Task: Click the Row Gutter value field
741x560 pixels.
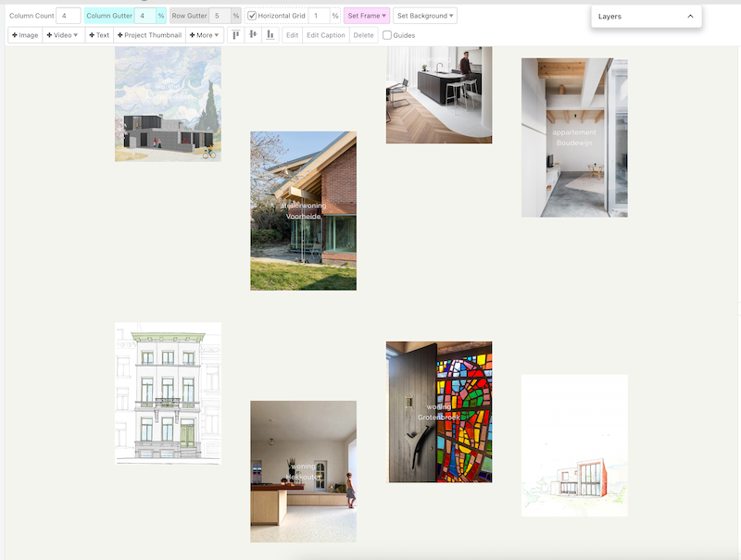Action: (219, 16)
